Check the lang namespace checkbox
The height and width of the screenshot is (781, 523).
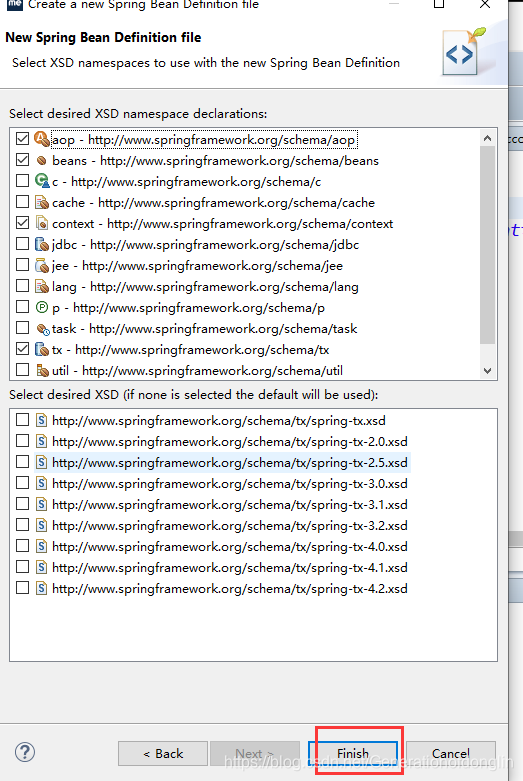tap(22, 286)
